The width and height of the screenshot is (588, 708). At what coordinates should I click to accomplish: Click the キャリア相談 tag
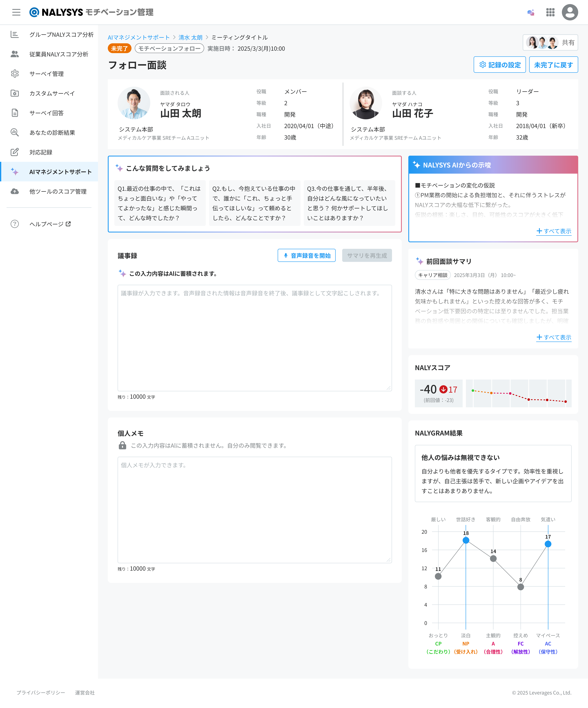[433, 275]
